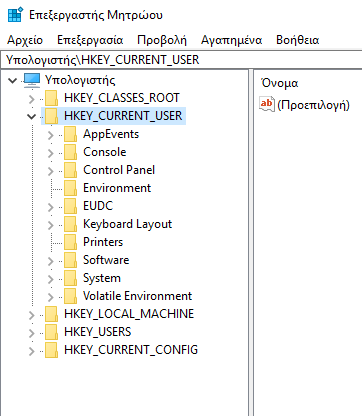Screen dimensions: 362x416
Task: Select the HKEY_CURRENT_CONFIG label
Action: 131,350
